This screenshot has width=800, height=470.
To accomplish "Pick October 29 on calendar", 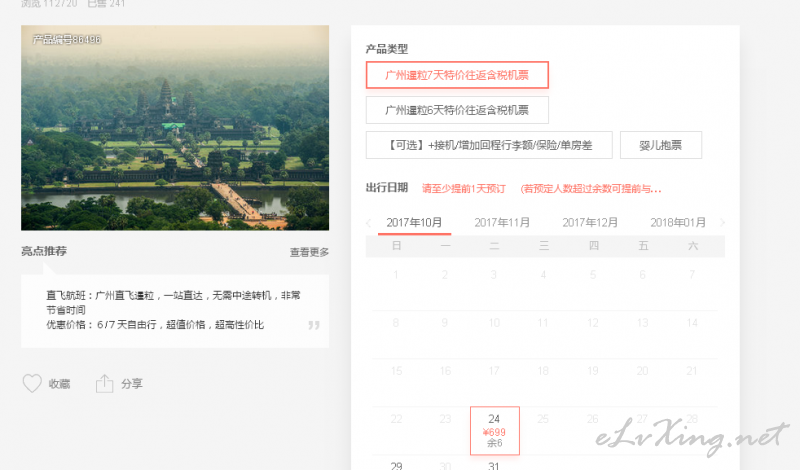I will point(396,465).
